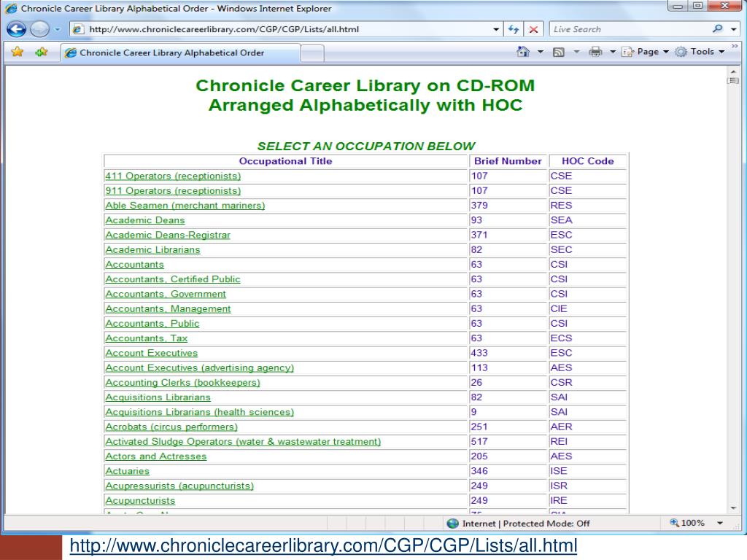
Task: Open Accountants, Management link
Action: click(168, 308)
